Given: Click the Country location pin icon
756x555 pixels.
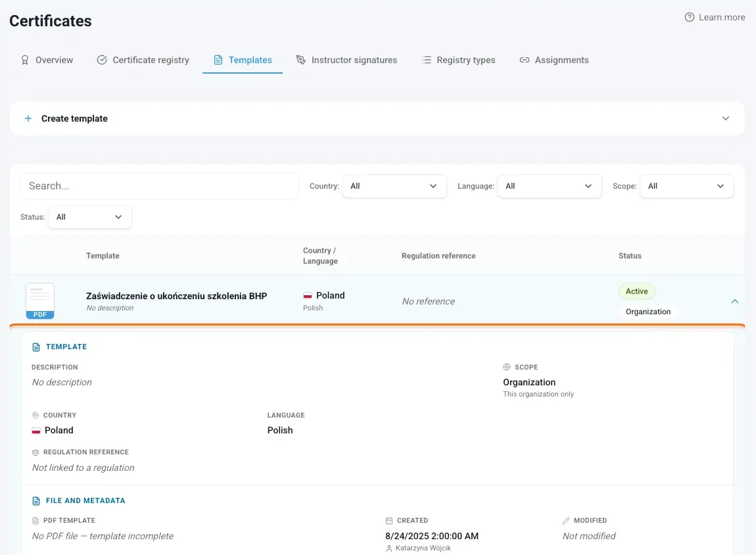Looking at the screenshot, I should point(35,415).
